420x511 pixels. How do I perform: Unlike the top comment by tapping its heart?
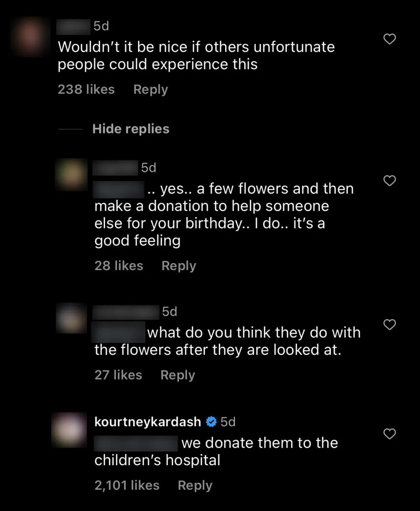point(389,39)
